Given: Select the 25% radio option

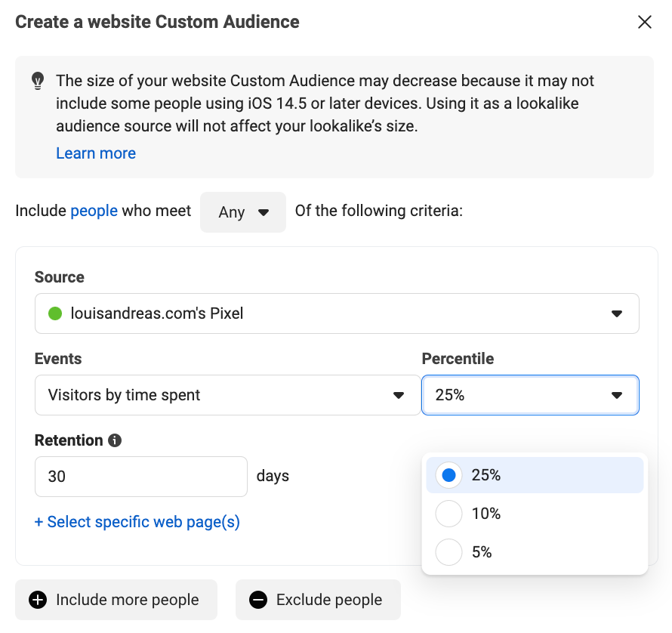Looking at the screenshot, I should click(x=449, y=475).
